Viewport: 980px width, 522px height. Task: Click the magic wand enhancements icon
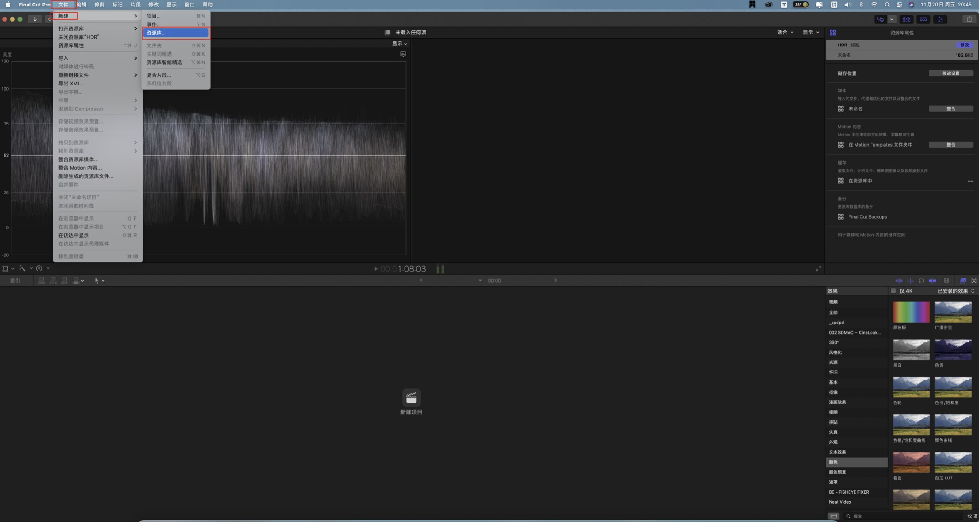click(x=22, y=268)
